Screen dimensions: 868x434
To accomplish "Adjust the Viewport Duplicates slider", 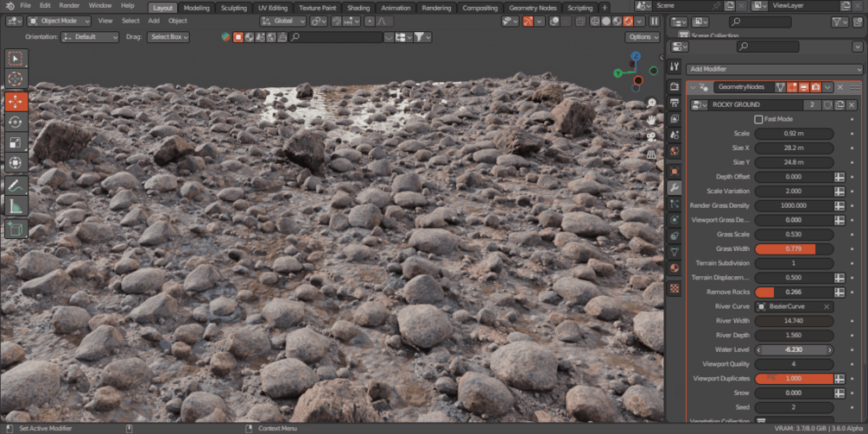I will click(794, 379).
